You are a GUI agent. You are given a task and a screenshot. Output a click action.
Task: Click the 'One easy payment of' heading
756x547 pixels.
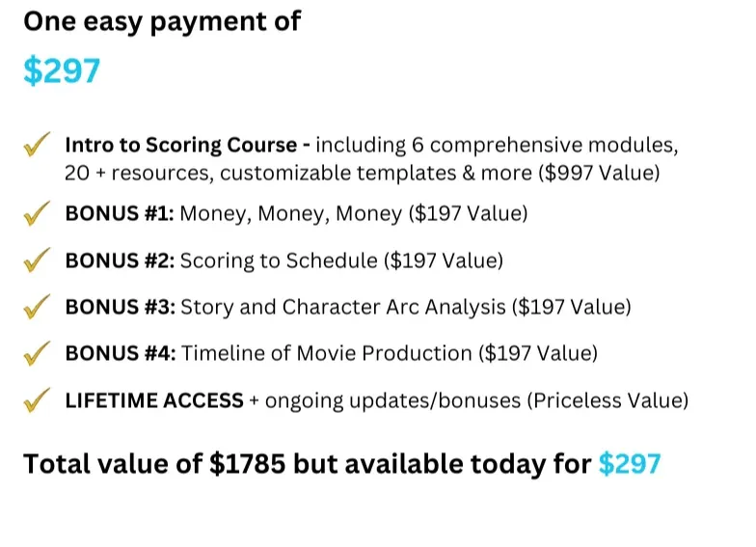(x=162, y=22)
